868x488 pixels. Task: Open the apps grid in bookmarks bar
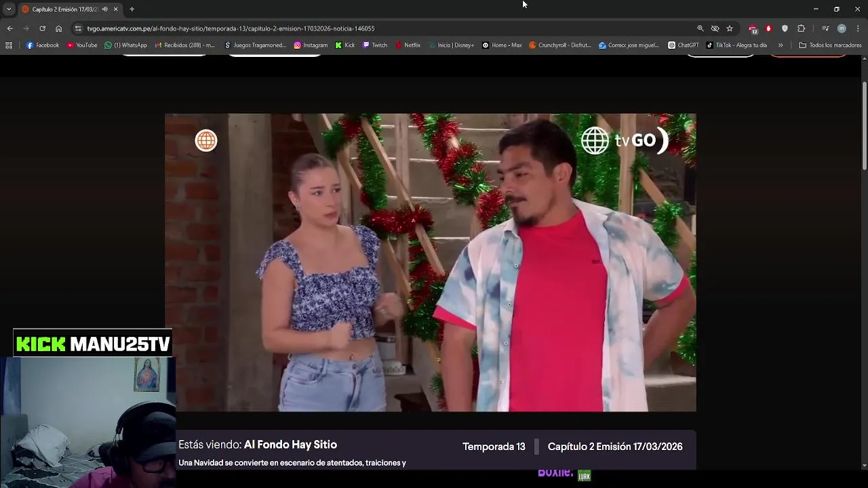[9, 45]
